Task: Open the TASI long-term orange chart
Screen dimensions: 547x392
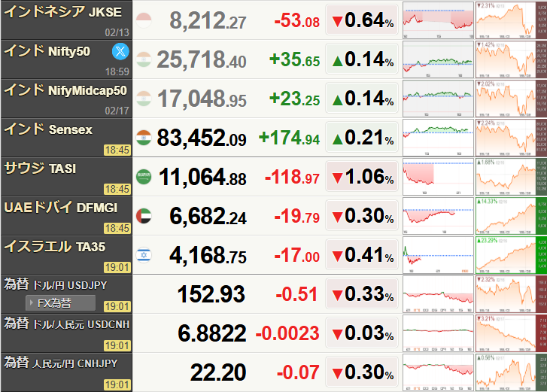Action: click(x=511, y=177)
